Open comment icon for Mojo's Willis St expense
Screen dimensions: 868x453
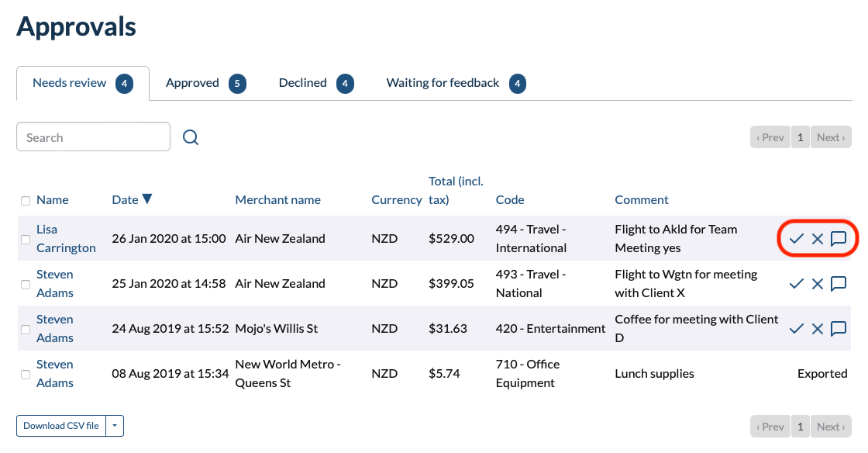click(838, 329)
